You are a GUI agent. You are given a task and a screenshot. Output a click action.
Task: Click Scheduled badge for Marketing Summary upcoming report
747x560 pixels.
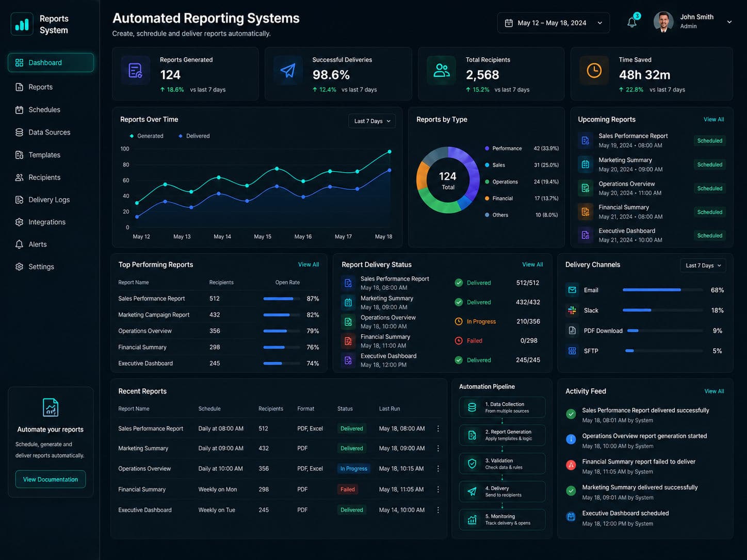[x=710, y=164]
